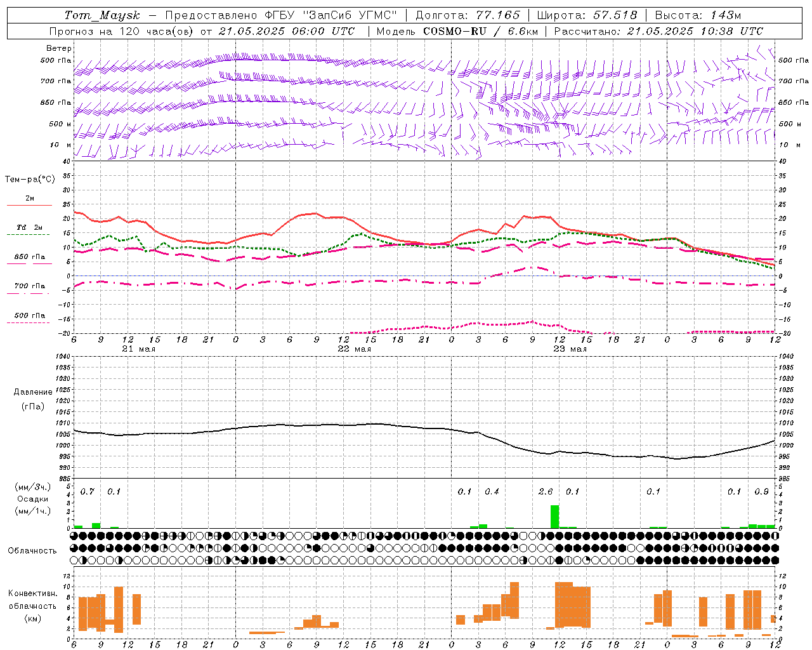
Task: Click the (мм/3ч.) unit label
Action: coord(33,487)
